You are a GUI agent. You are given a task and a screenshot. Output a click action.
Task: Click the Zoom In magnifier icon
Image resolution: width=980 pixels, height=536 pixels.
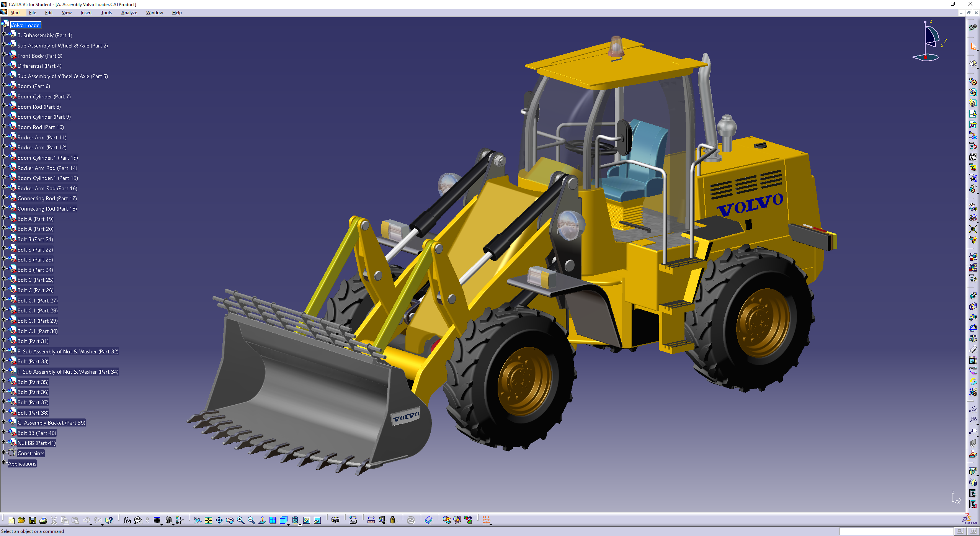click(x=240, y=520)
